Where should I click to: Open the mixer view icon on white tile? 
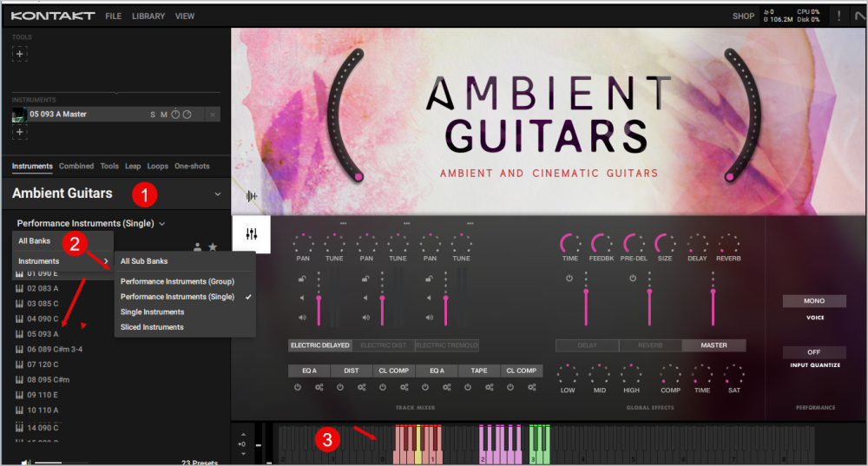pos(252,234)
